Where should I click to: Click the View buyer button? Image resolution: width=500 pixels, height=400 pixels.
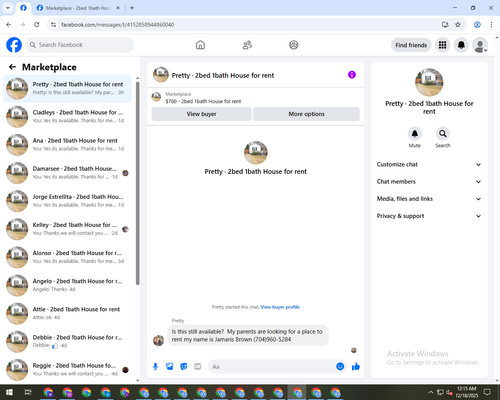coord(201,114)
